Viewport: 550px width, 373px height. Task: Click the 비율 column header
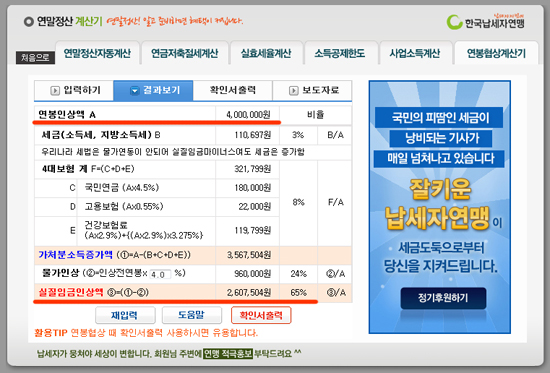pos(315,115)
